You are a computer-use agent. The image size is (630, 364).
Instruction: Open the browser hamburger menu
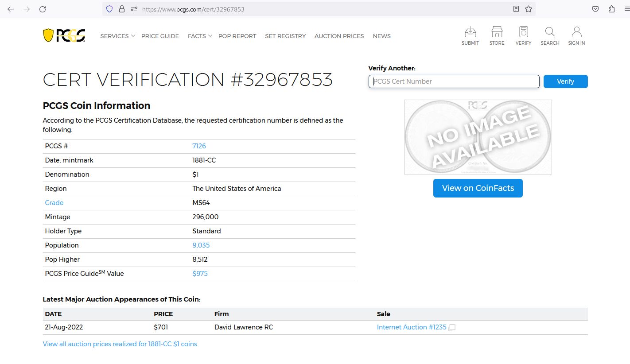coord(626,9)
